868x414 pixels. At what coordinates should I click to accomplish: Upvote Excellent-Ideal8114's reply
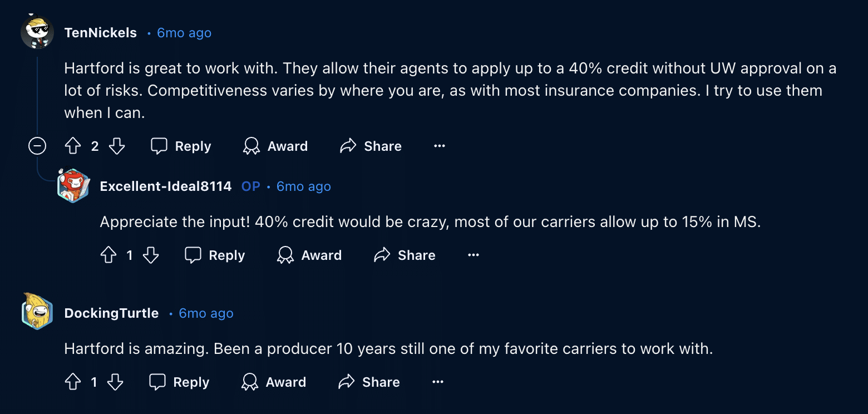pos(108,255)
